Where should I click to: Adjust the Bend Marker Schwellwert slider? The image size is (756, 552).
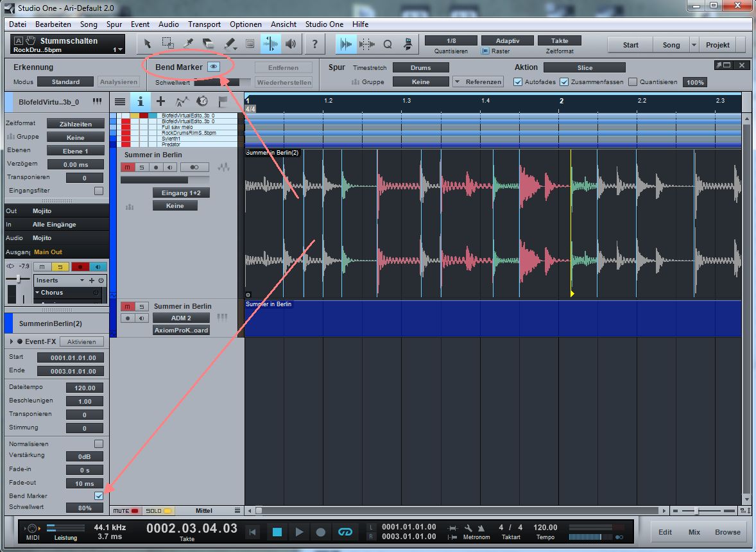222,82
